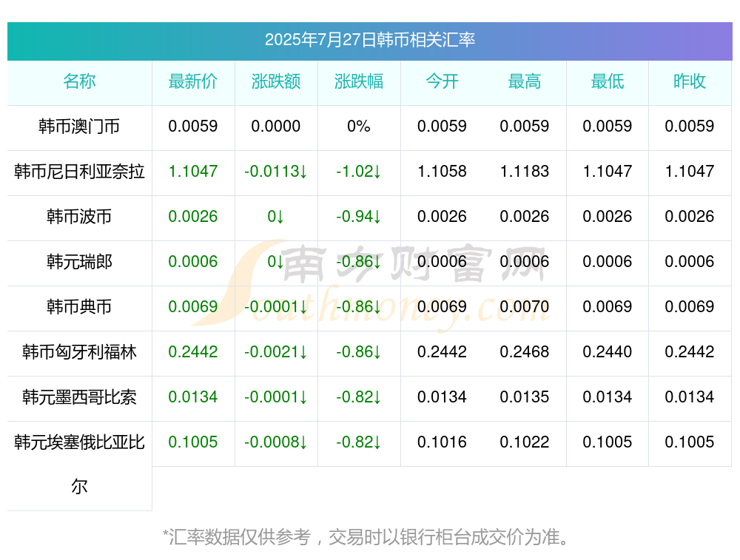Click the 1.1058 opening price
This screenshot has width=740, height=560.
pyautogui.click(x=442, y=172)
